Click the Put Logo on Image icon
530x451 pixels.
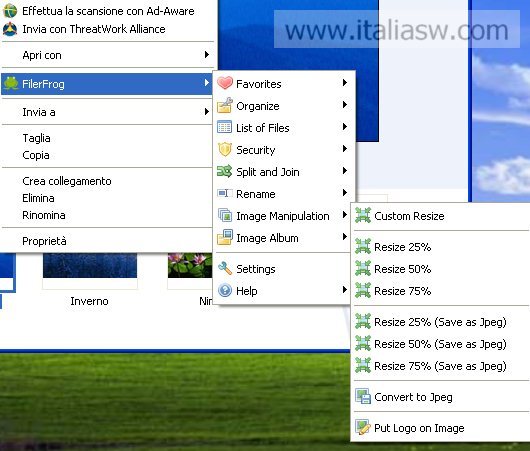[x=363, y=427]
